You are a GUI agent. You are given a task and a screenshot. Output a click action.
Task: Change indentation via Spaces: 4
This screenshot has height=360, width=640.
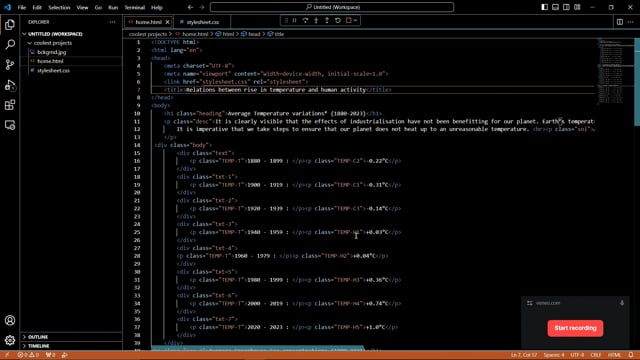554,355
